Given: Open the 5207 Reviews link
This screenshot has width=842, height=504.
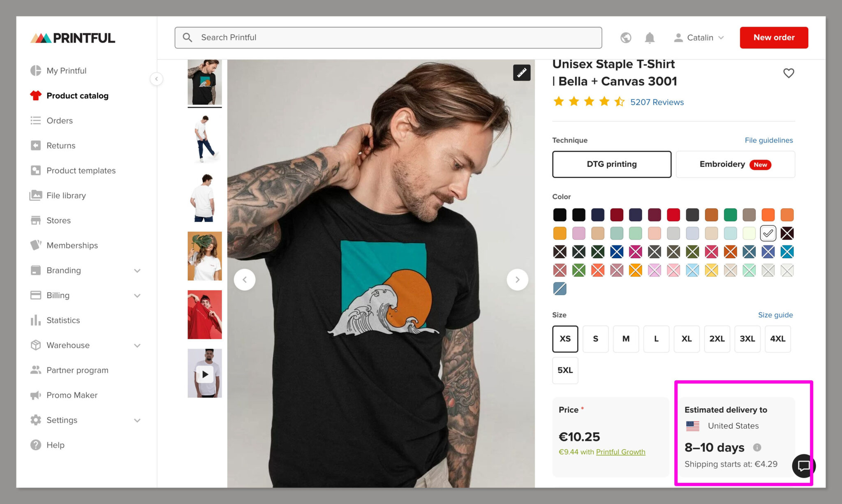Looking at the screenshot, I should point(657,102).
